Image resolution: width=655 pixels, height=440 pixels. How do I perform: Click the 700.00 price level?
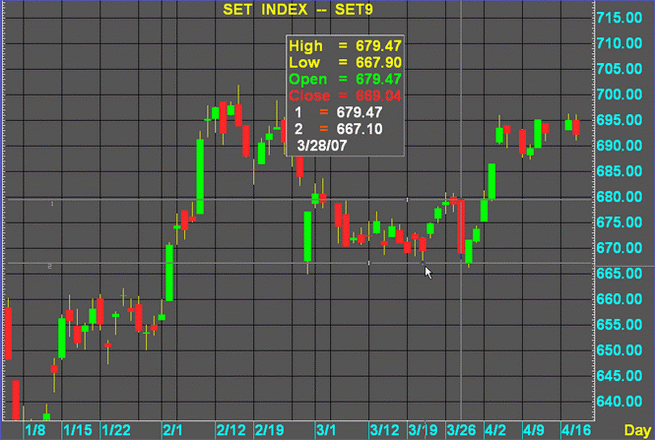[x=619, y=94]
